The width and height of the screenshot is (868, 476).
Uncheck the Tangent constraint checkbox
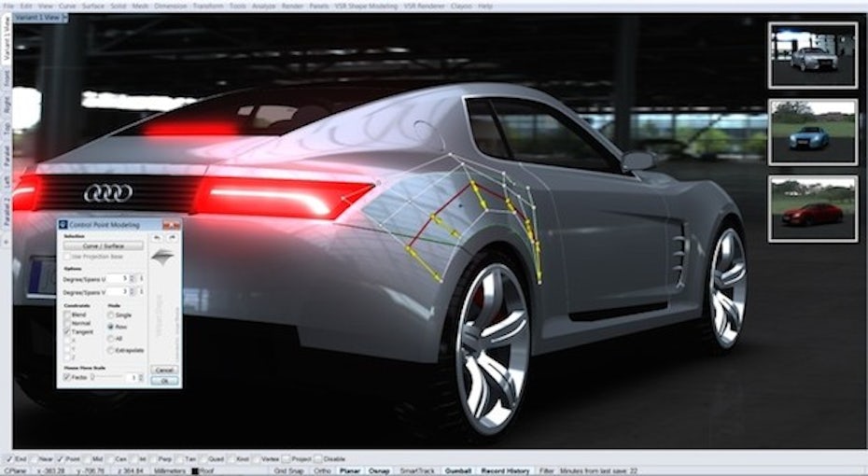tap(66, 332)
